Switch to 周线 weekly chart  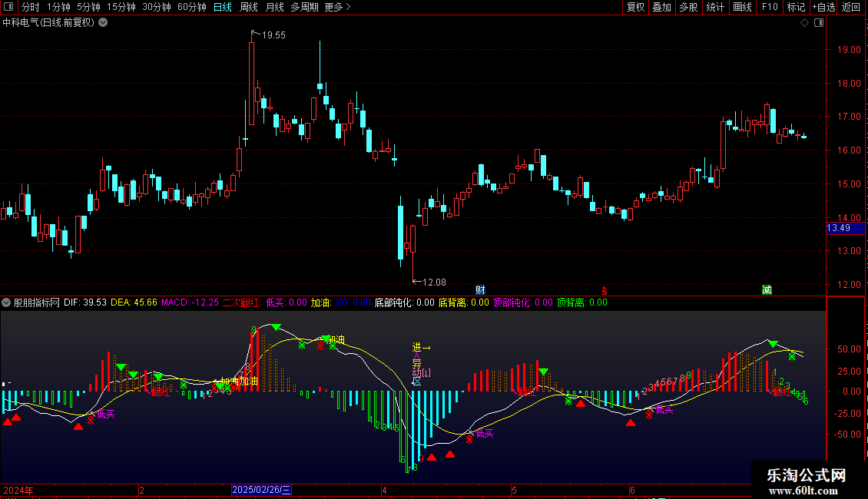click(249, 7)
